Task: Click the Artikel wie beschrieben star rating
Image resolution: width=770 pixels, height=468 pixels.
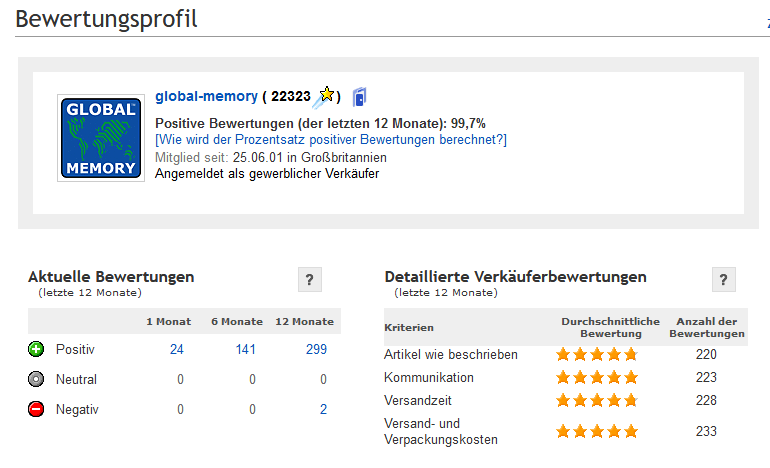Action: pyautogui.click(x=597, y=354)
